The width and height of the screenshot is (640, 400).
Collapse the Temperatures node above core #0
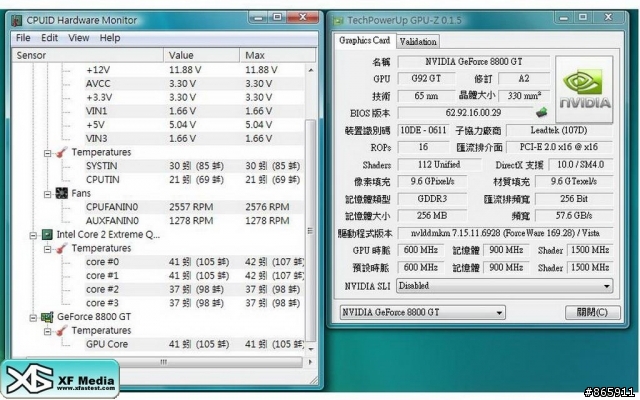47,249
